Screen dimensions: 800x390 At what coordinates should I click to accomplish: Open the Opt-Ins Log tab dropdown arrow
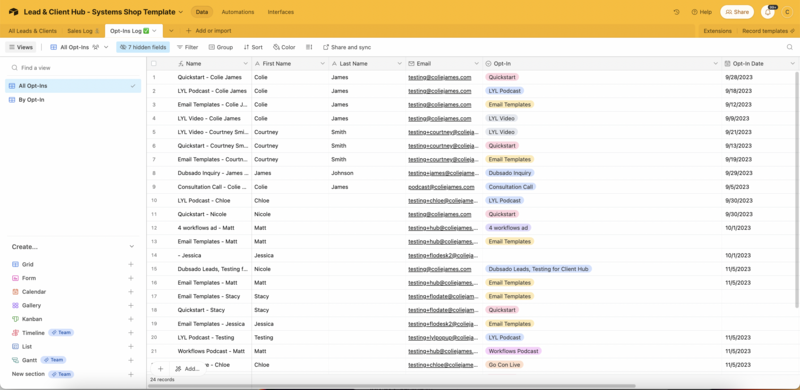coord(155,31)
